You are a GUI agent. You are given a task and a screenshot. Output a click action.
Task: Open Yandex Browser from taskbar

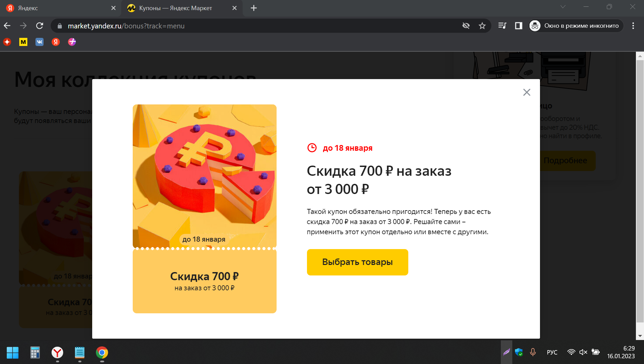57,353
